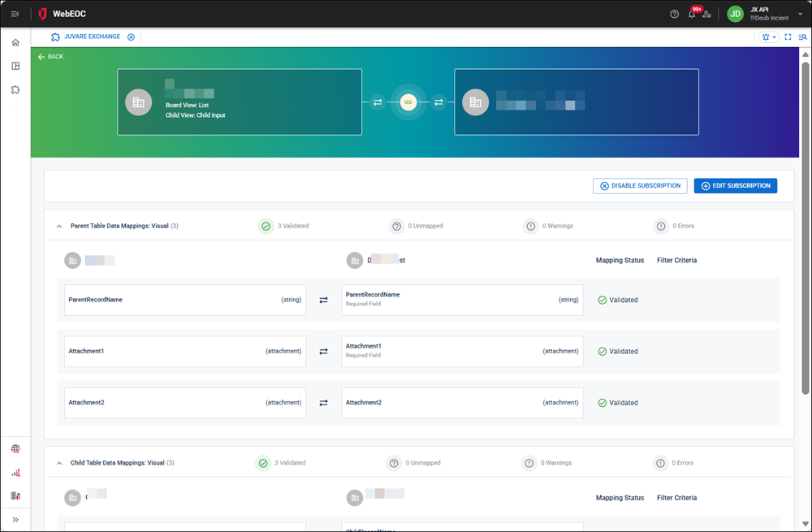
Task: Close the Juvare Exchange tab
Action: [x=131, y=37]
